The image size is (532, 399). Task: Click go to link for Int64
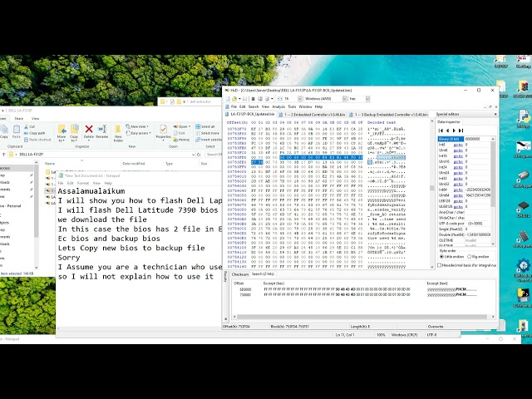(x=458, y=190)
